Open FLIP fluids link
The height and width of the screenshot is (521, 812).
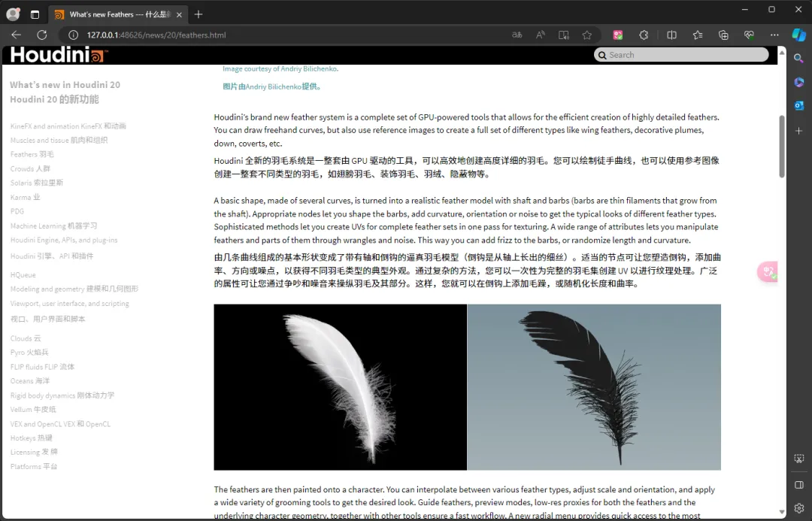point(42,367)
